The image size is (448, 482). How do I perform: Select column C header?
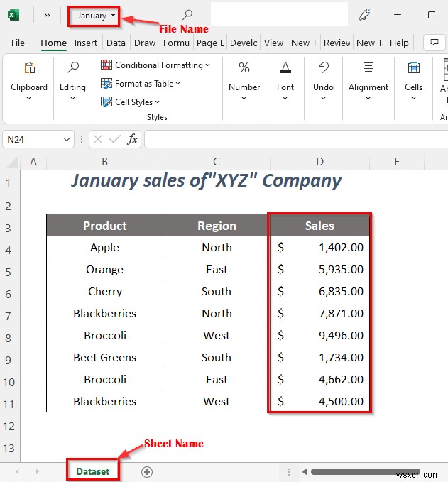217,162
